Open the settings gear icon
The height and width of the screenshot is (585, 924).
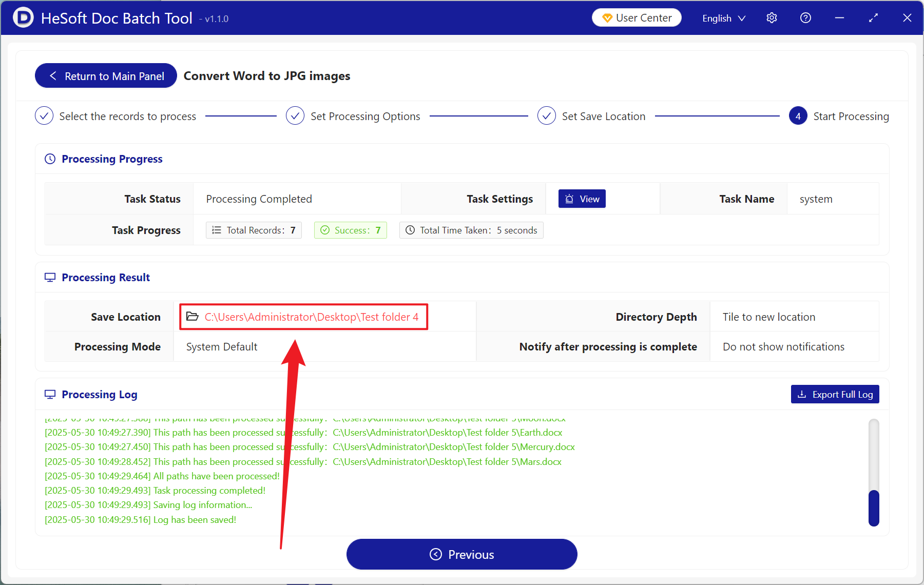772,18
